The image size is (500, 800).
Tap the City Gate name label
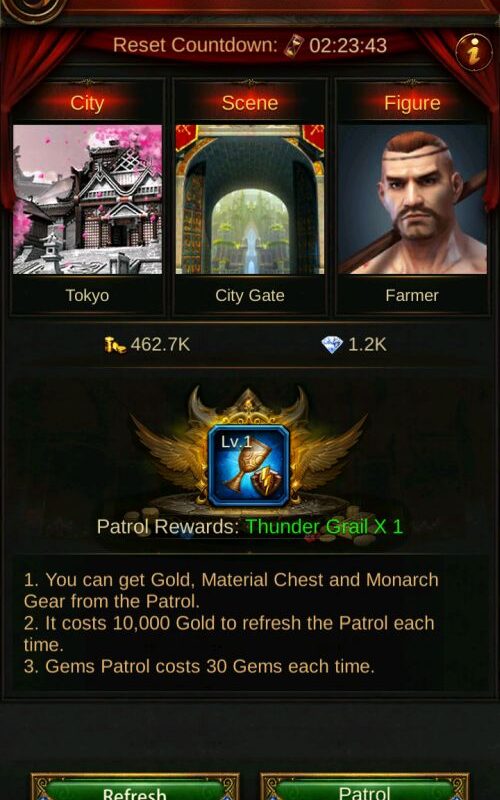249,295
